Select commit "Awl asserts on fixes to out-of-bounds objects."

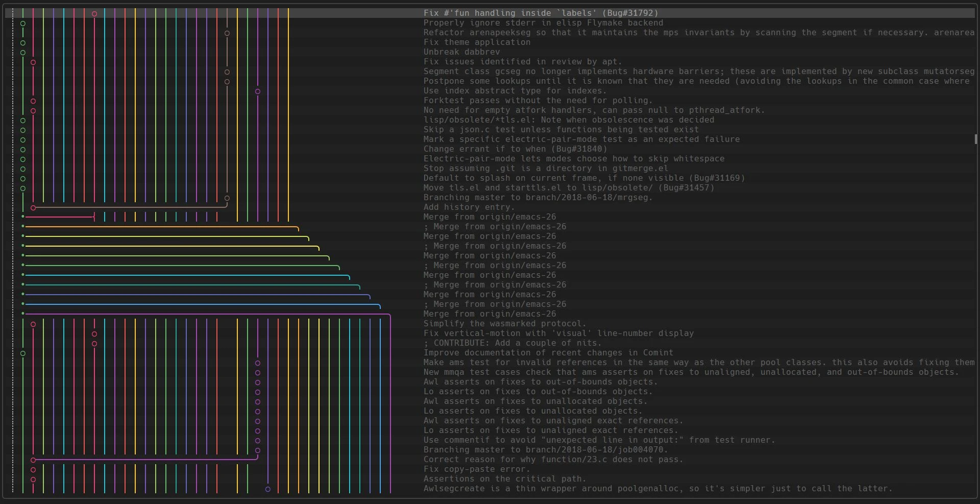tap(541, 382)
